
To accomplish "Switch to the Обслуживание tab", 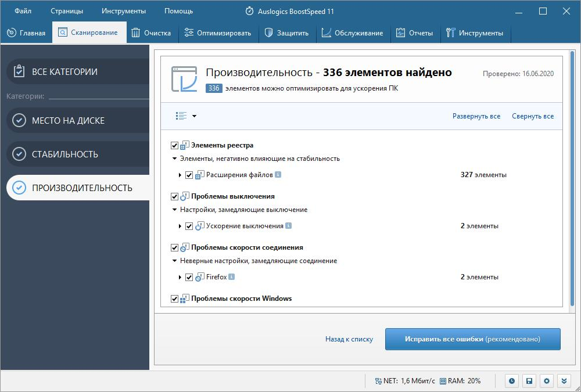I will tap(353, 33).
